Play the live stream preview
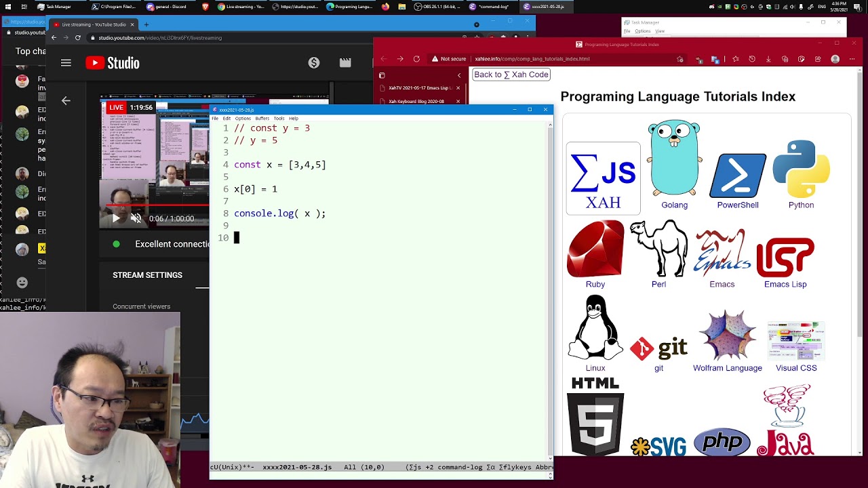Screen dimensions: 868x488 point(116,218)
